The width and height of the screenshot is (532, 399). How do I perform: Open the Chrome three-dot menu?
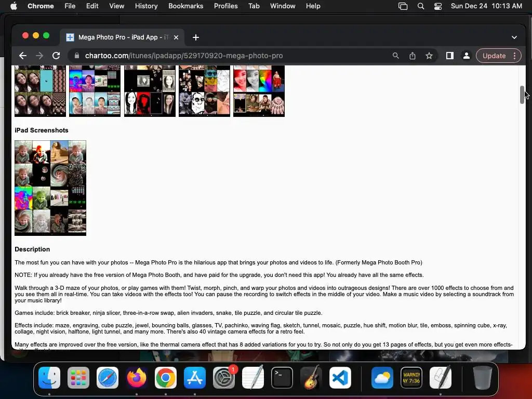point(515,56)
